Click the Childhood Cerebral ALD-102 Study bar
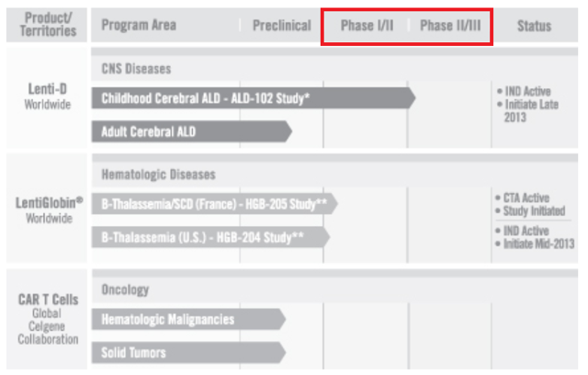The height and width of the screenshot is (375, 588). click(x=254, y=98)
